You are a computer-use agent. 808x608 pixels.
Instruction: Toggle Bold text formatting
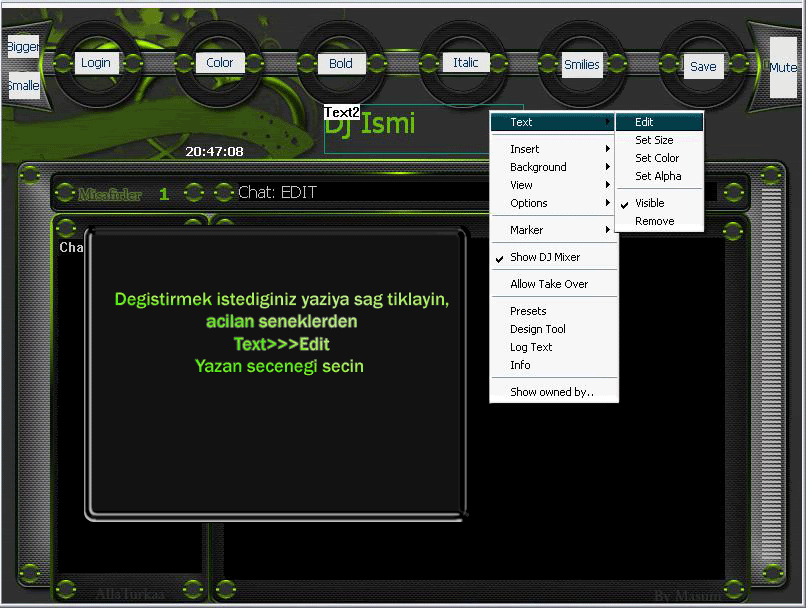pyautogui.click(x=341, y=63)
